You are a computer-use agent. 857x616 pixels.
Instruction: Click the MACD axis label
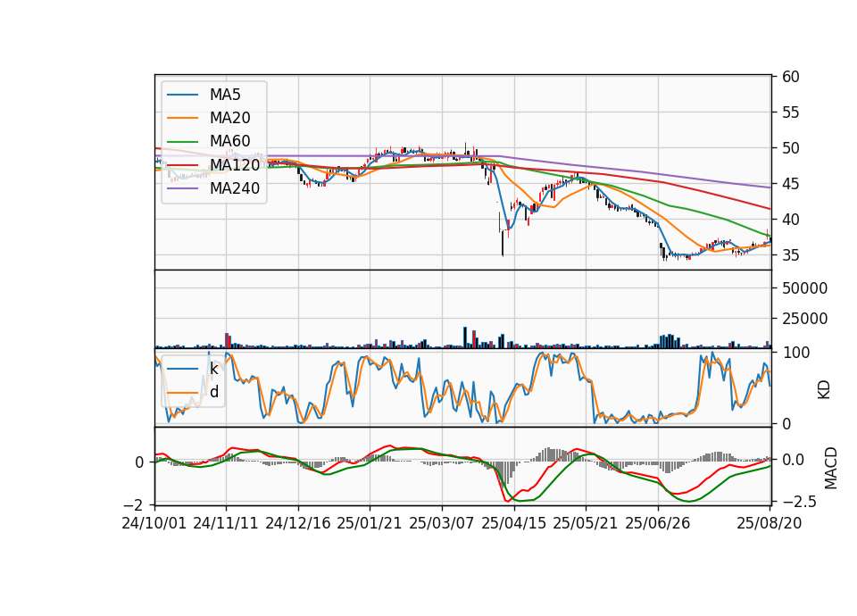pos(831,468)
